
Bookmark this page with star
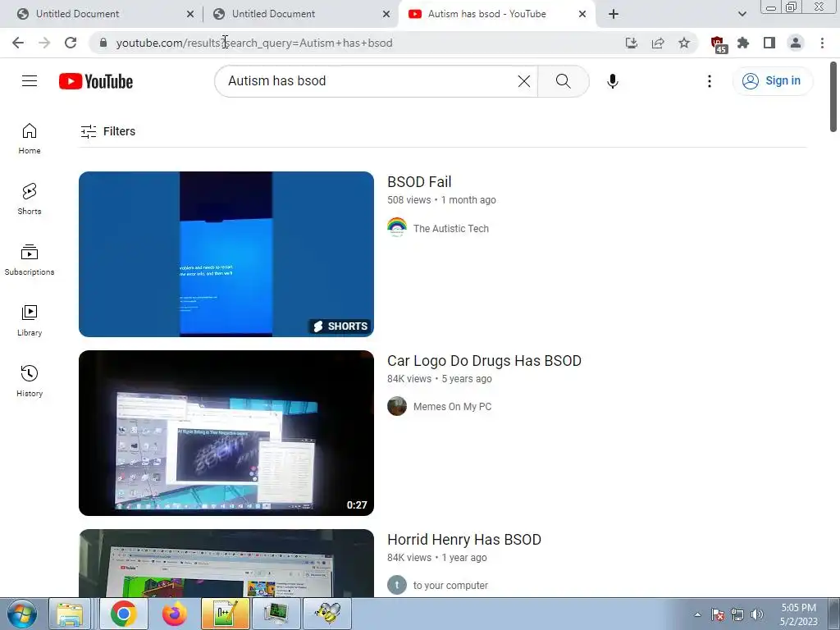coord(684,43)
